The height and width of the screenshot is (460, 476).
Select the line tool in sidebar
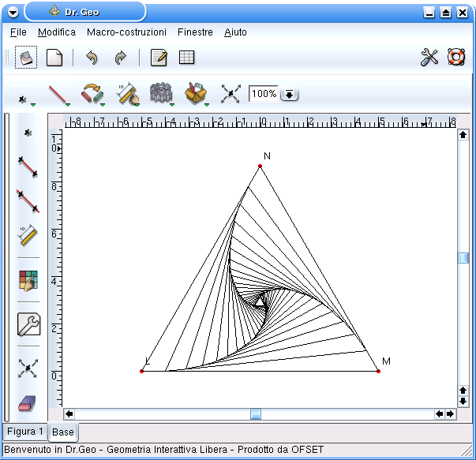click(28, 201)
